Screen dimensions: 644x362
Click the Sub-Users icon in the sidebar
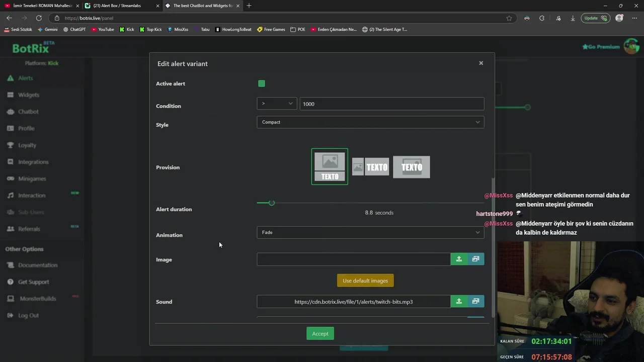click(x=10, y=212)
